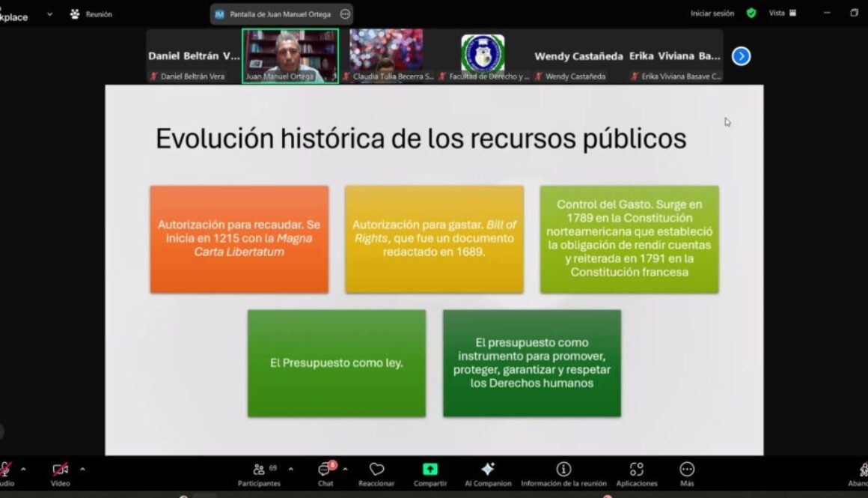
Task: Click the green encryption shield icon
Action: [751, 13]
